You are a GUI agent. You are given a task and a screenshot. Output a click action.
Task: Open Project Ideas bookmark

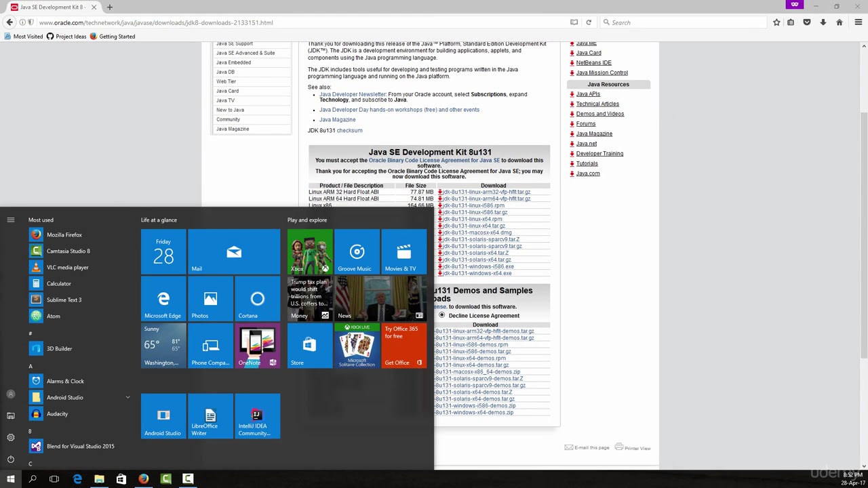[66, 37]
